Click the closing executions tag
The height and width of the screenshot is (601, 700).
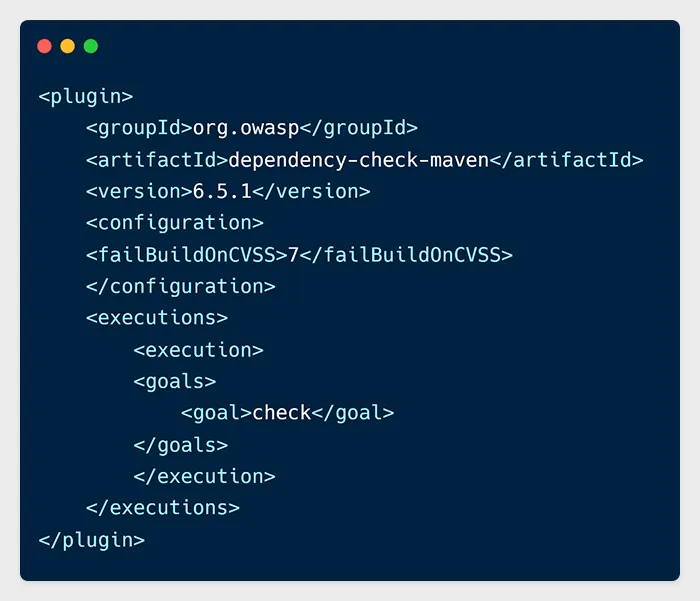[x=163, y=508]
